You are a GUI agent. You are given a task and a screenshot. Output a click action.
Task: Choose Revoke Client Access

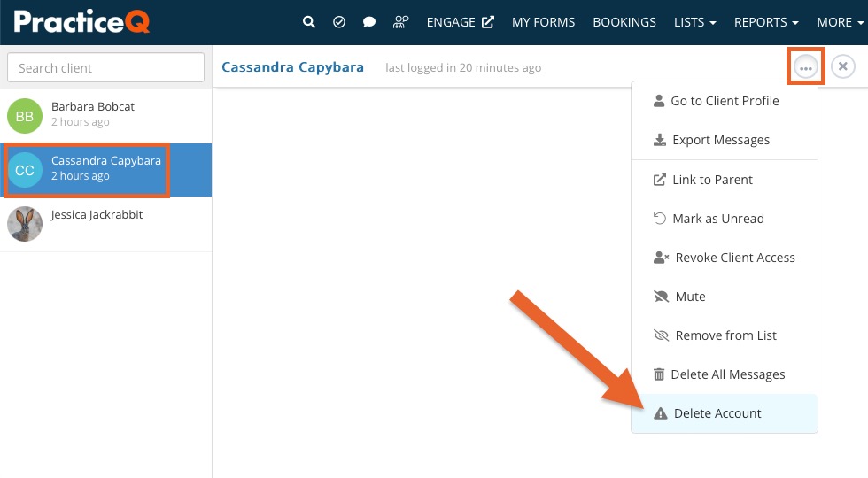[x=725, y=258]
